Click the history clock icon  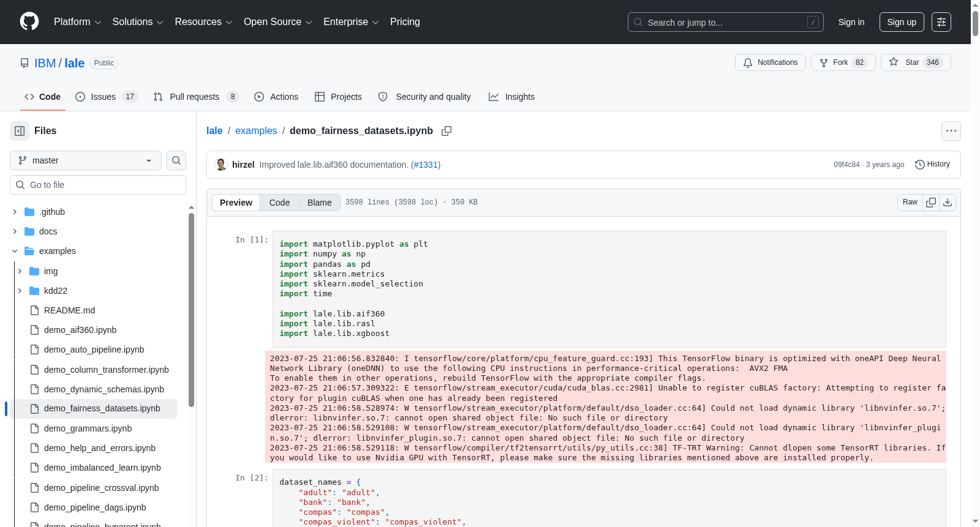(919, 165)
